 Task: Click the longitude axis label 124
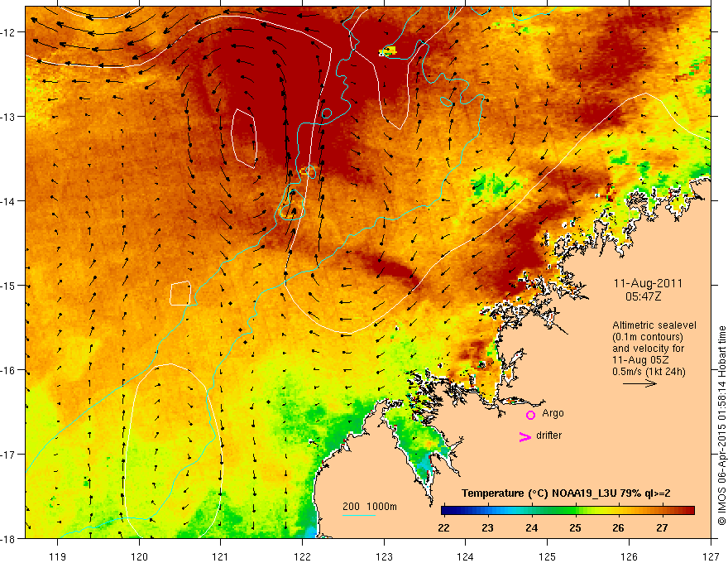point(465,556)
